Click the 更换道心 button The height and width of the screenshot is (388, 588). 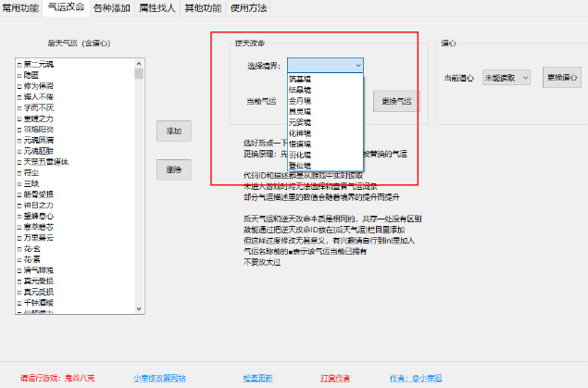[x=564, y=78]
